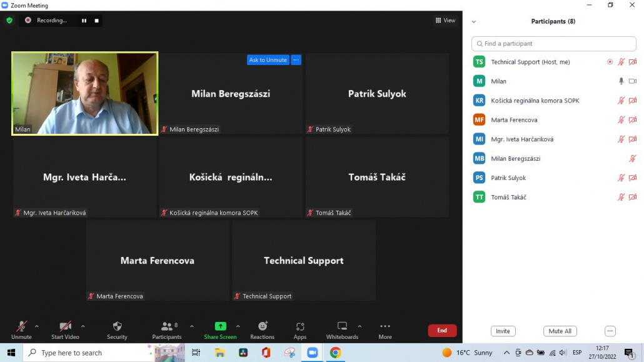644x362 pixels.
Task: Open the Security shield options
Action: tap(117, 329)
